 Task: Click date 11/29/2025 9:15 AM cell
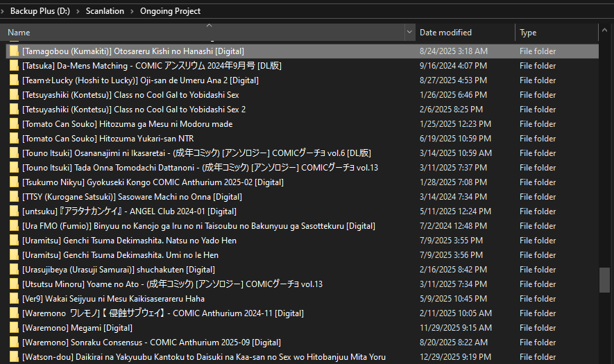[457, 327]
